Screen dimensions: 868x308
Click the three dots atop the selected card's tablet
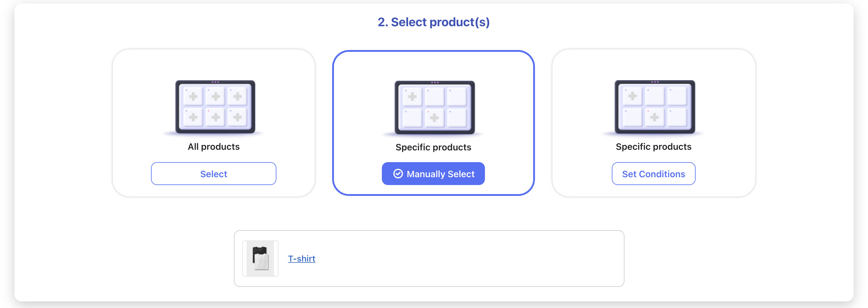click(x=435, y=82)
